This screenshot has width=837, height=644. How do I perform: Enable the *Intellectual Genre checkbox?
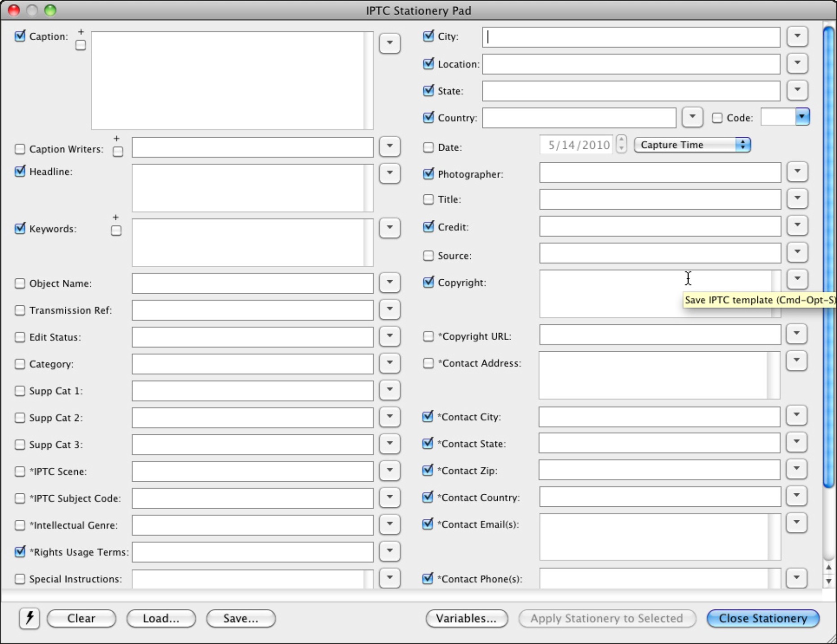pyautogui.click(x=20, y=525)
